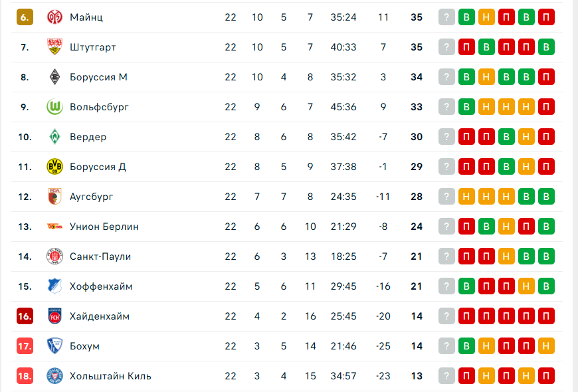Open the Санкт-Паули team link
Viewport: 578px width, 392px height.
pyautogui.click(x=100, y=256)
